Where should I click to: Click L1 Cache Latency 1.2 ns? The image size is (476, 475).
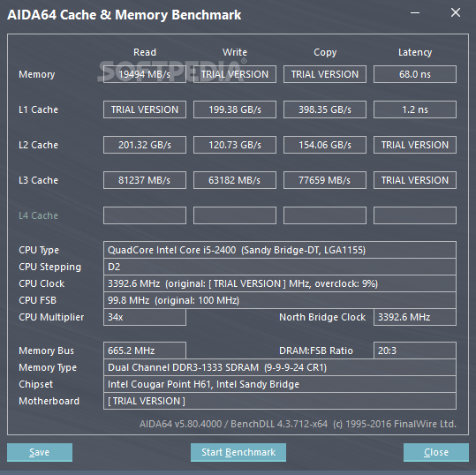[x=415, y=109]
